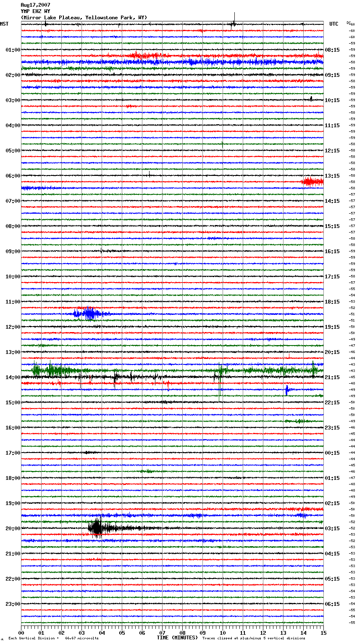Click the 16:00 MST row label
This screenshot has height=644, width=357.
click(x=13, y=428)
